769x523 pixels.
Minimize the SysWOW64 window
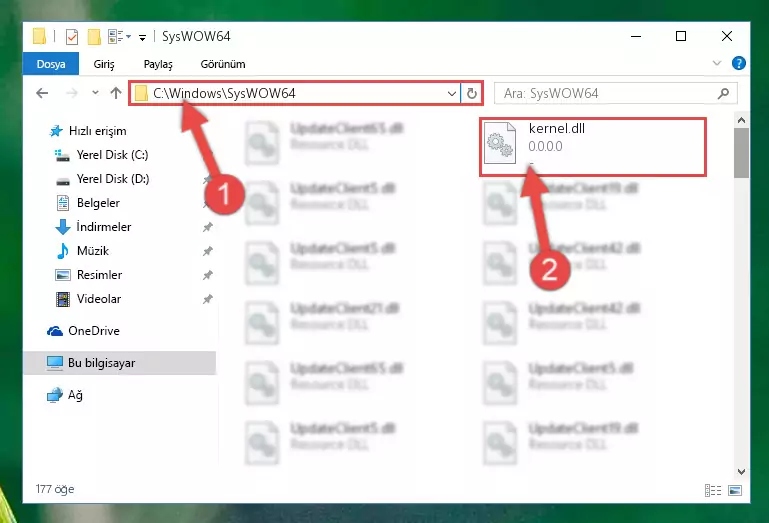636,36
